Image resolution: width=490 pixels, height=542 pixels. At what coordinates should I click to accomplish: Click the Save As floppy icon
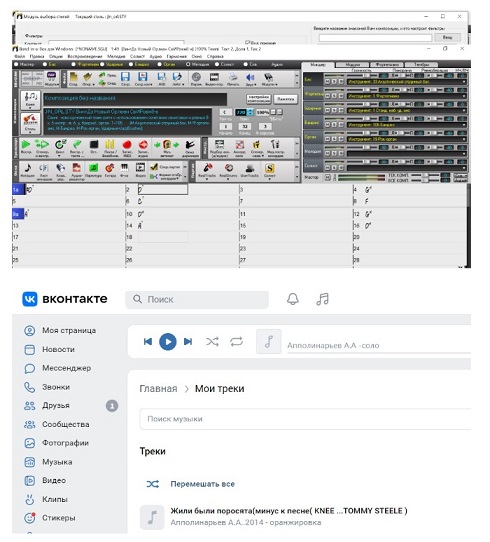tap(143, 77)
